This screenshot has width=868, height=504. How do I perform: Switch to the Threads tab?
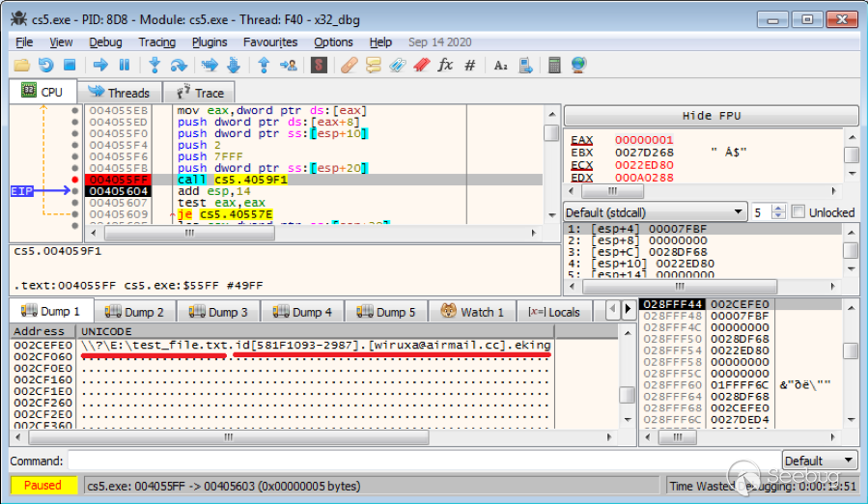(x=119, y=93)
